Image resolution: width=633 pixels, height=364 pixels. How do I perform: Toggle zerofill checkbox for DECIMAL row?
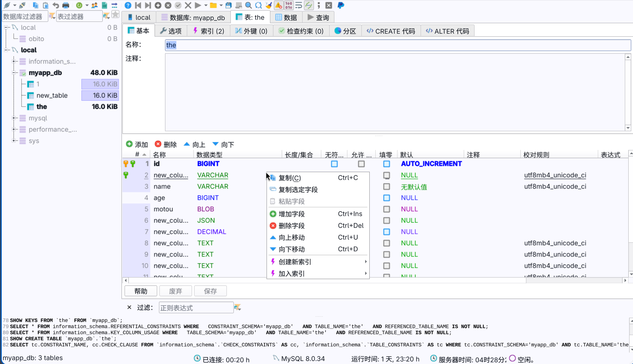(386, 232)
